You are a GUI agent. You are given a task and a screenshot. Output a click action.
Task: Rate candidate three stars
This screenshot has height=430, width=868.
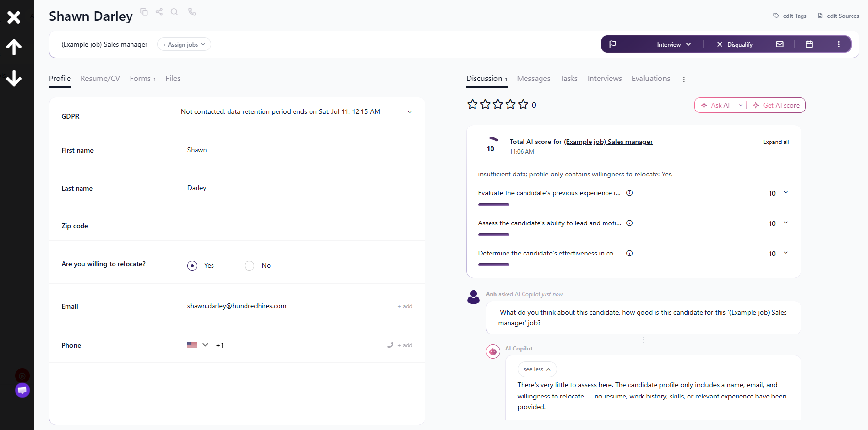click(x=498, y=104)
